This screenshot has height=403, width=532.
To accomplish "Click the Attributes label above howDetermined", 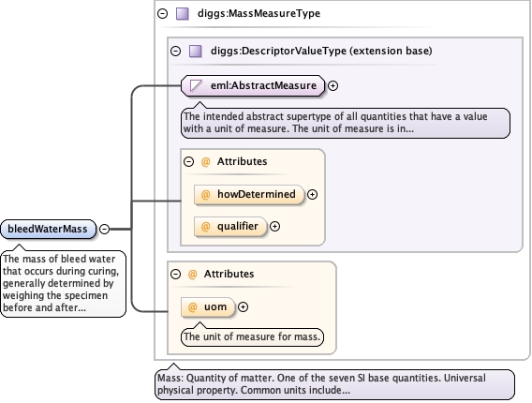I will pyautogui.click(x=242, y=161).
